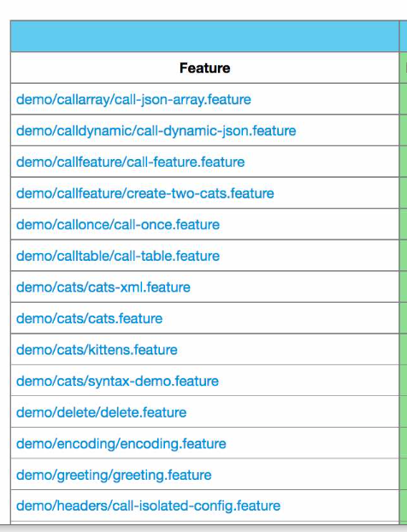Click the green header cell next to Feature

(x=404, y=68)
